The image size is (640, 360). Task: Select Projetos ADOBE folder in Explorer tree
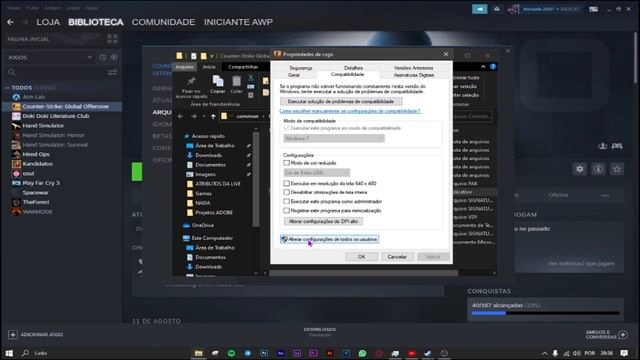click(214, 213)
